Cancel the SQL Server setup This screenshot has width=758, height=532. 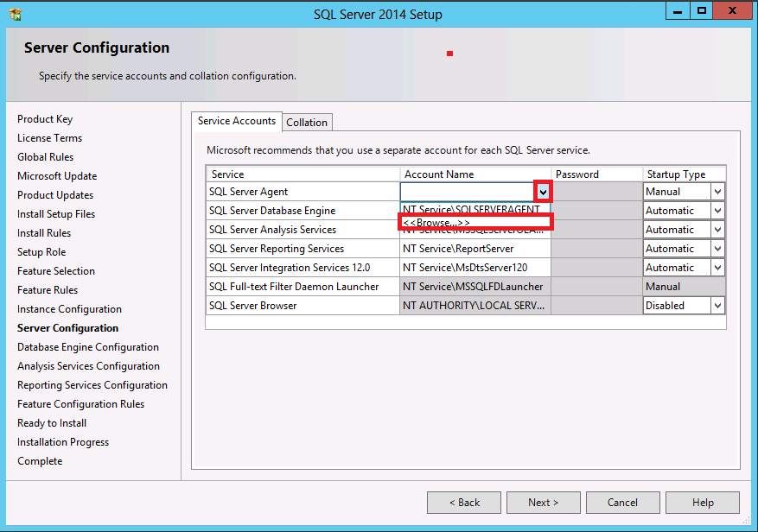pyautogui.click(x=622, y=503)
